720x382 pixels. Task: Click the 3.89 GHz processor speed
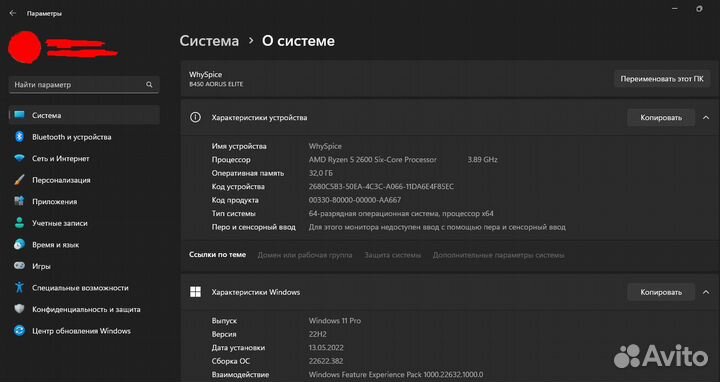pyautogui.click(x=482, y=160)
